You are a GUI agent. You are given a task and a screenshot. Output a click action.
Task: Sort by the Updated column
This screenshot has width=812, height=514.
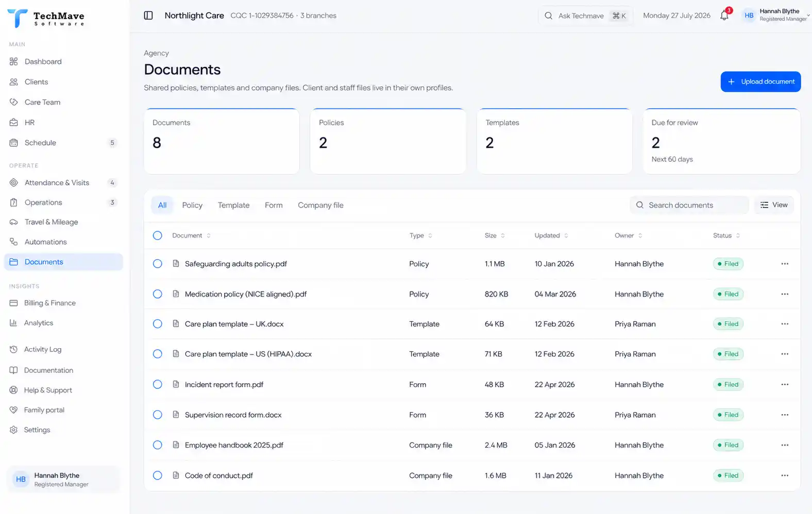[x=551, y=235]
